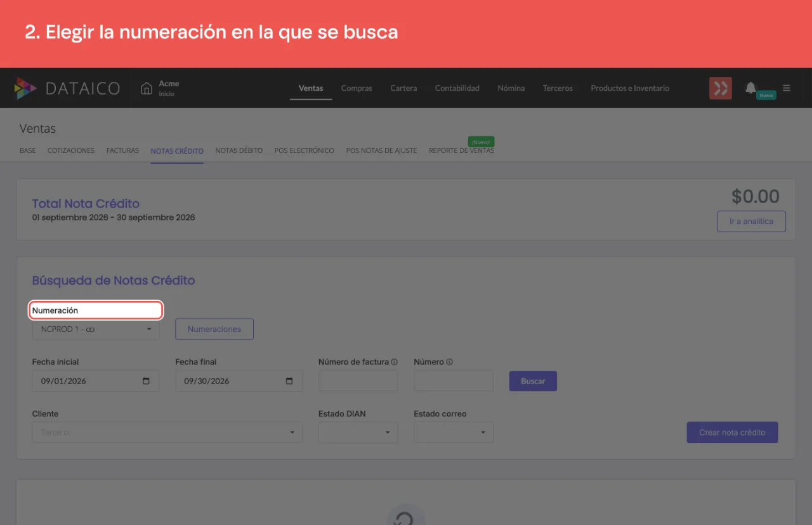
Task: Open Productos e Inventario menu
Action: point(630,88)
